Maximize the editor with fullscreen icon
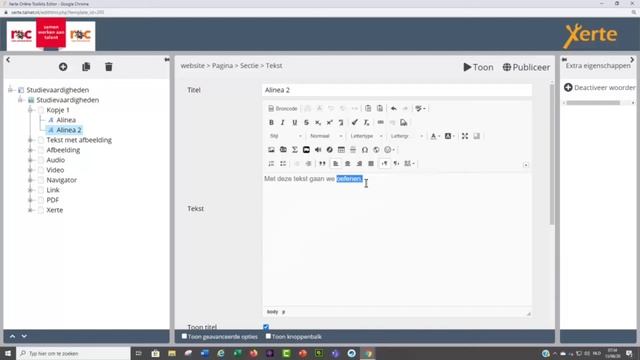Image resolution: width=640 pixels, height=360 pixels. coord(464,136)
